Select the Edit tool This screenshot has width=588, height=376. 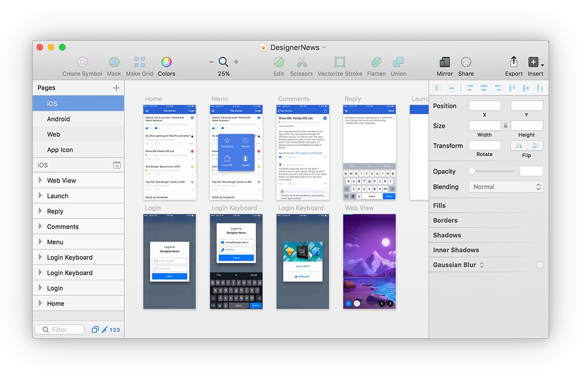pyautogui.click(x=278, y=62)
